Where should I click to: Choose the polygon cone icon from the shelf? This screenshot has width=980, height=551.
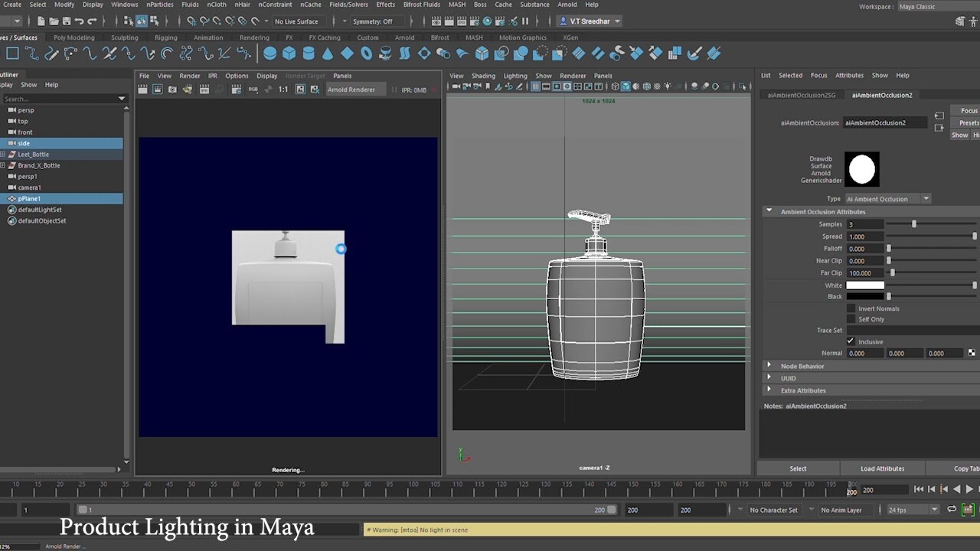327,53
